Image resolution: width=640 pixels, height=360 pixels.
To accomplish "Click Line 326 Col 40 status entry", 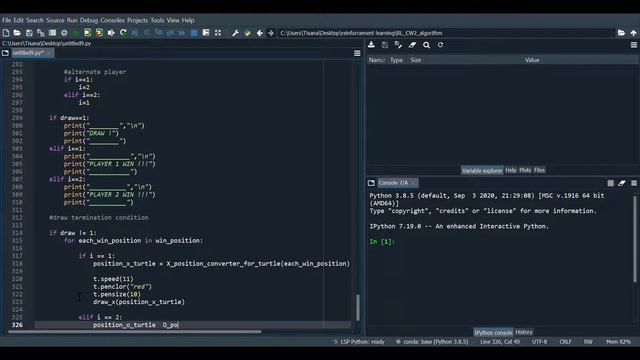I will click(500, 342).
